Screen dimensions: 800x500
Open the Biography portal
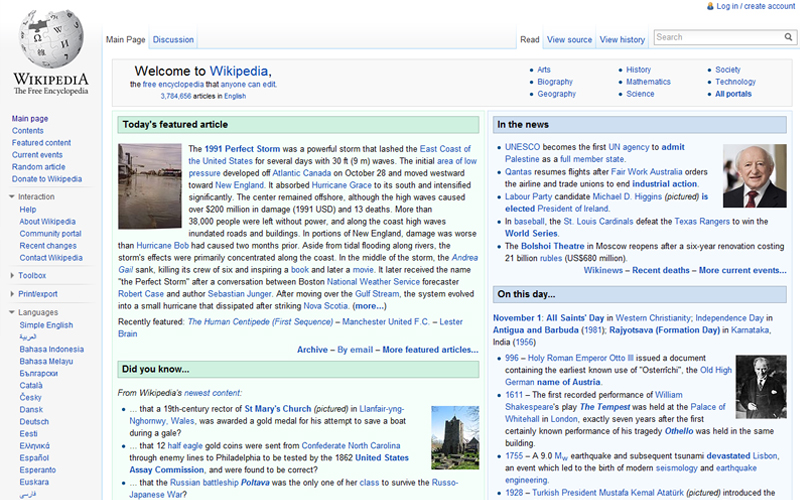[x=555, y=82]
